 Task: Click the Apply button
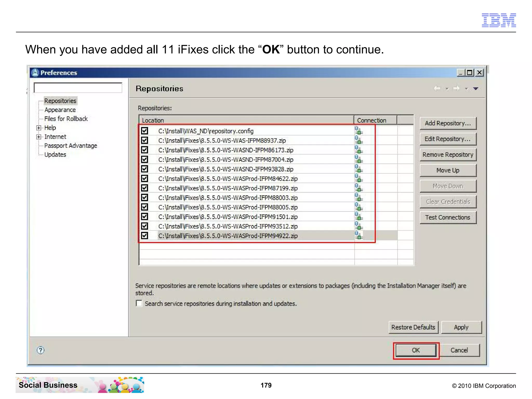coord(461,327)
